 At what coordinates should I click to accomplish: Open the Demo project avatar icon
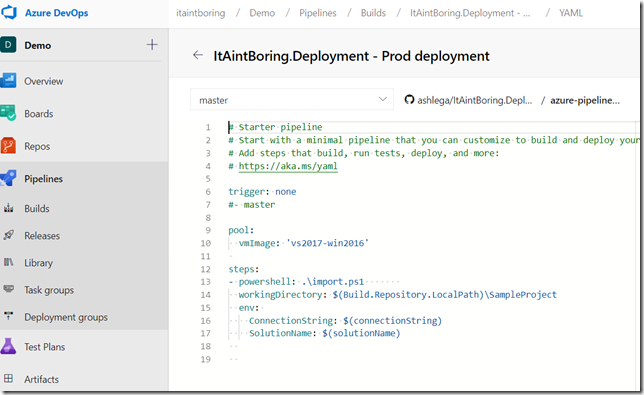pos(8,45)
